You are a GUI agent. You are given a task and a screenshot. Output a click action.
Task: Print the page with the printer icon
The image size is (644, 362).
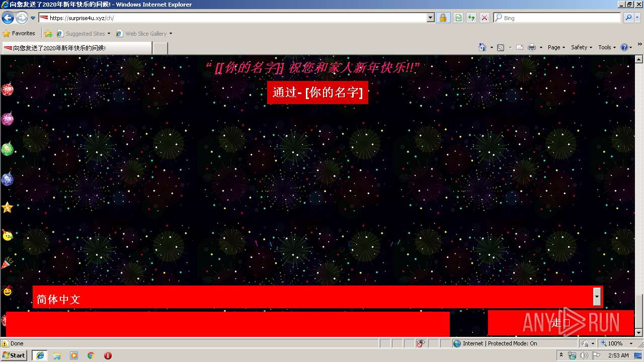[x=532, y=47]
